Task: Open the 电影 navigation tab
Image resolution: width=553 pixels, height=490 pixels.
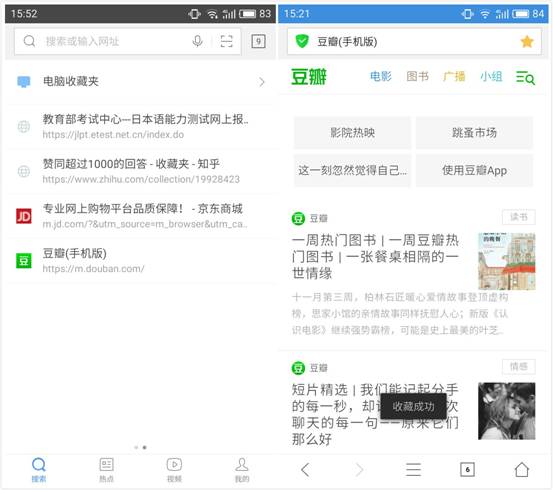Action: tap(381, 76)
